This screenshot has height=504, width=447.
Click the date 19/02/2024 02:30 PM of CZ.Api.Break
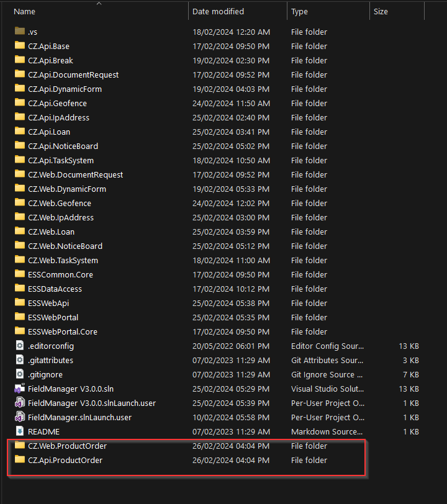(231, 61)
